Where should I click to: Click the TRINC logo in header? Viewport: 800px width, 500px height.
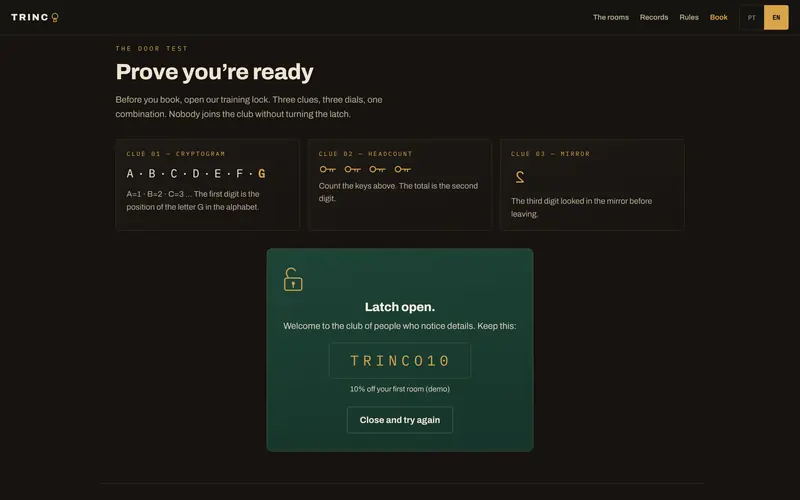[35, 17]
